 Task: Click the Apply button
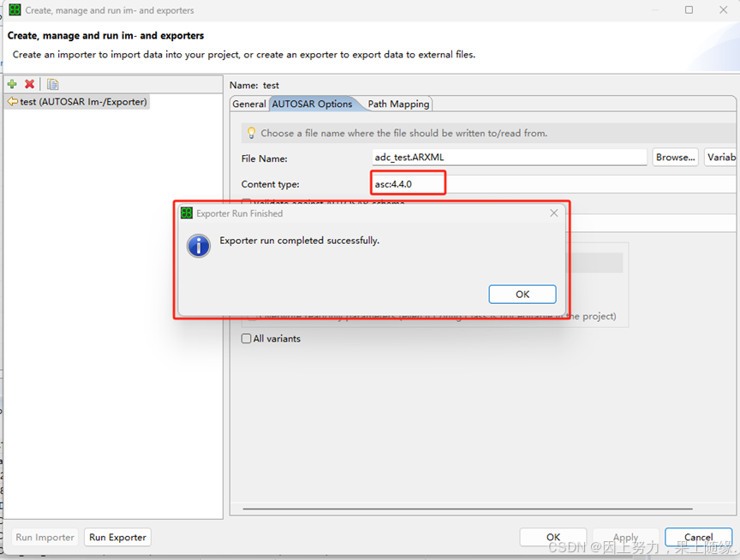(625, 538)
